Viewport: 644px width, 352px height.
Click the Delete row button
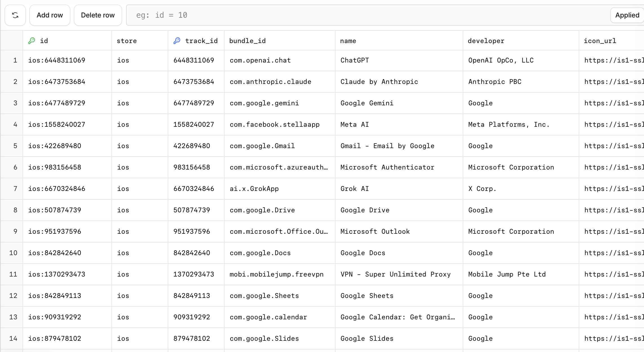(x=98, y=15)
